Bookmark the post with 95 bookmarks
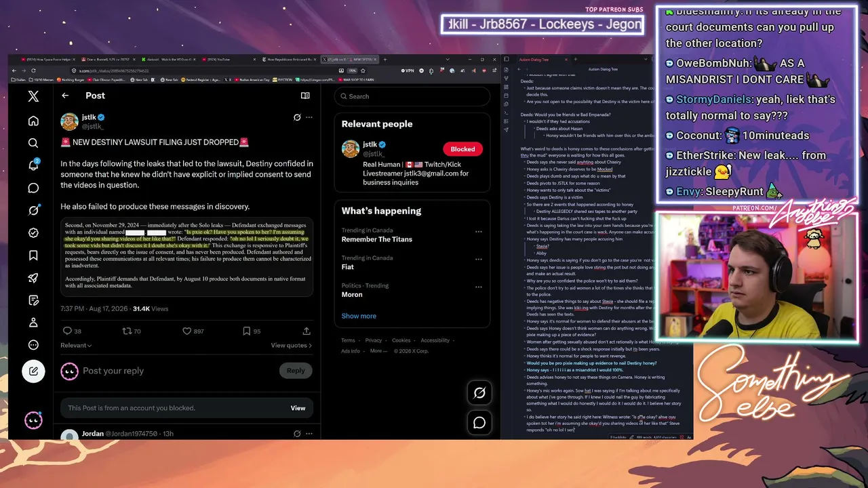This screenshot has width=868, height=488. point(252,331)
